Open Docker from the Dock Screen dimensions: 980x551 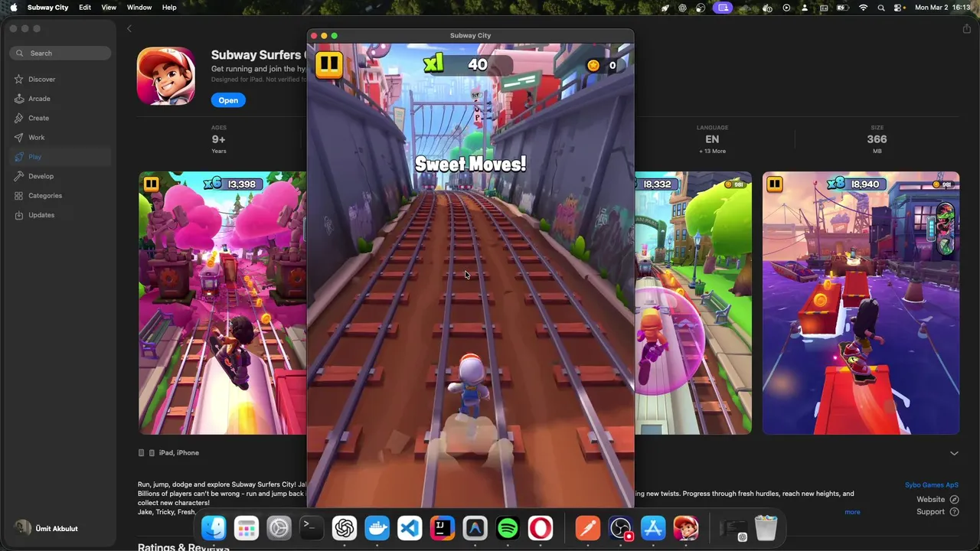click(377, 528)
